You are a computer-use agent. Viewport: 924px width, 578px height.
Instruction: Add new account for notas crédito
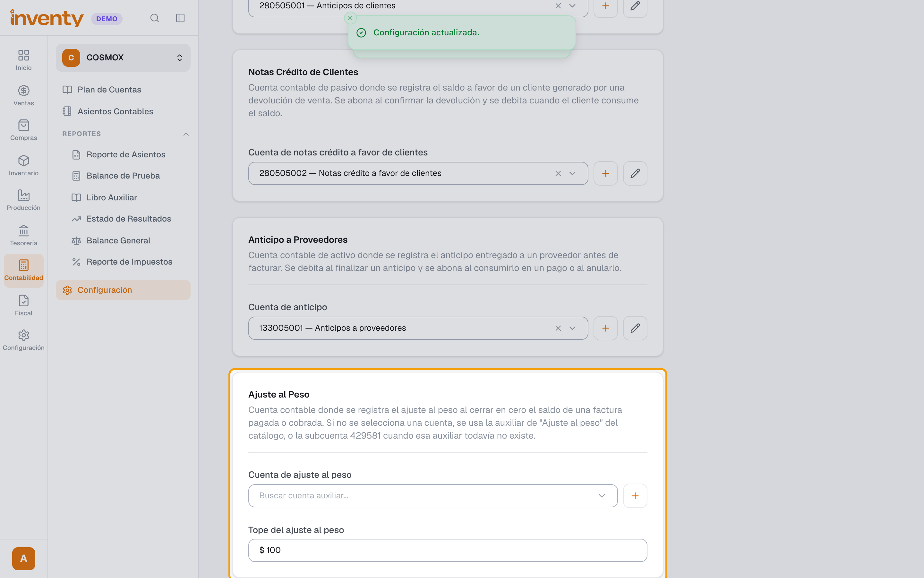click(605, 173)
